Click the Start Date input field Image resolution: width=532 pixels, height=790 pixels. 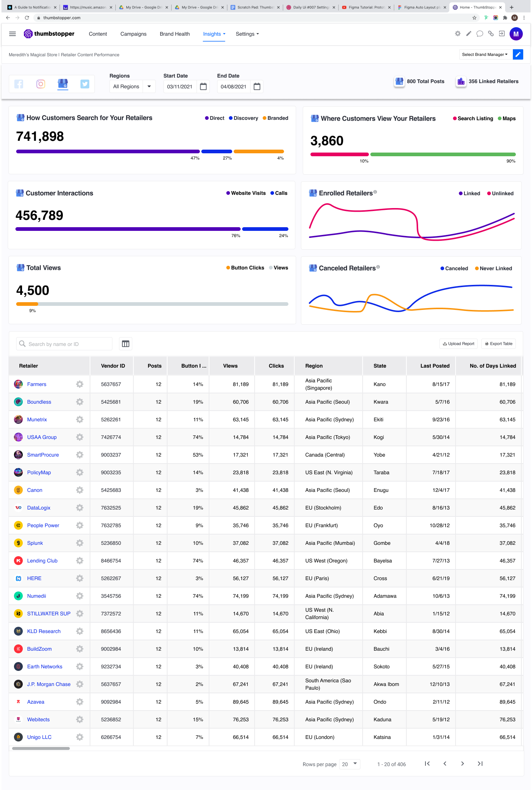coord(180,86)
